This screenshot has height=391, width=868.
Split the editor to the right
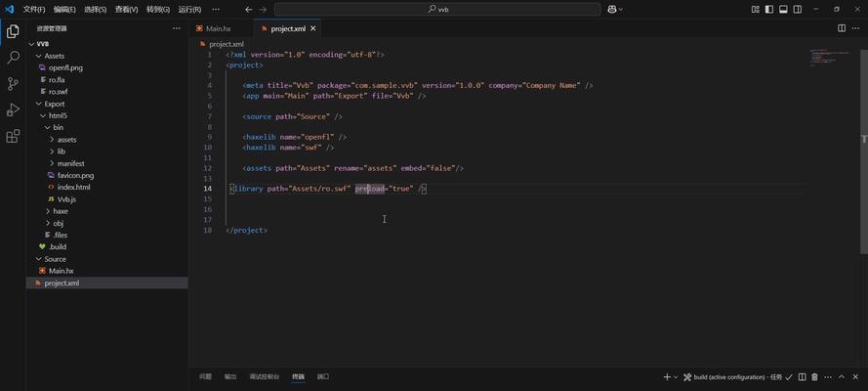[x=842, y=28]
